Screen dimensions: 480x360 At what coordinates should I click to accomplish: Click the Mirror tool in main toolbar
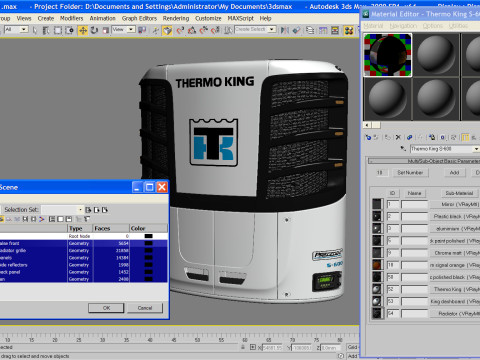284,31
